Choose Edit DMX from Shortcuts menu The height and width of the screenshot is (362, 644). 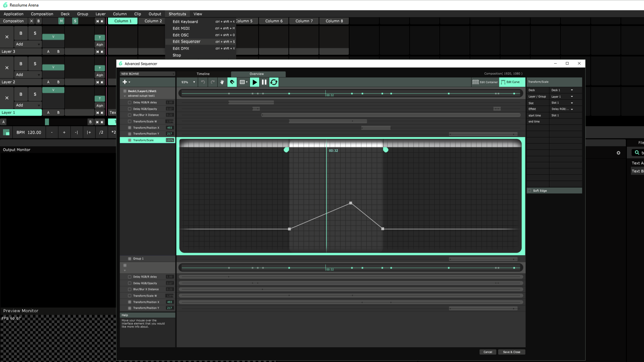click(181, 48)
